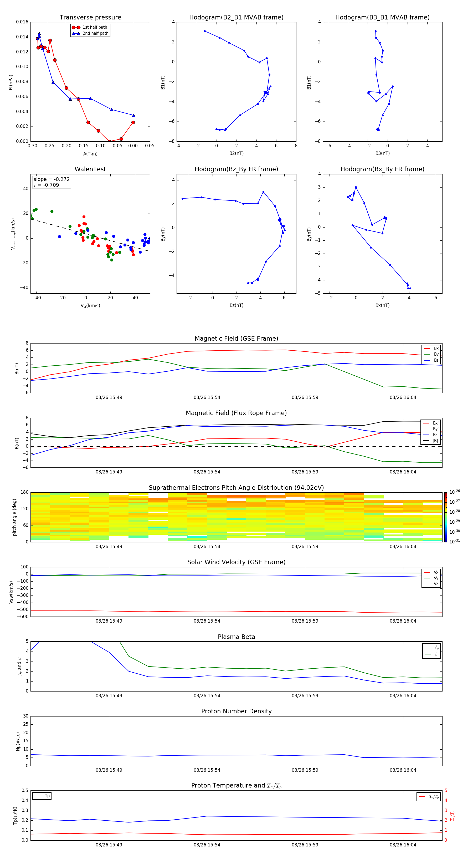This screenshot has height=868, width=473.
Task: Click the 'Plasma Beta' plot title
Action: [x=236, y=637]
